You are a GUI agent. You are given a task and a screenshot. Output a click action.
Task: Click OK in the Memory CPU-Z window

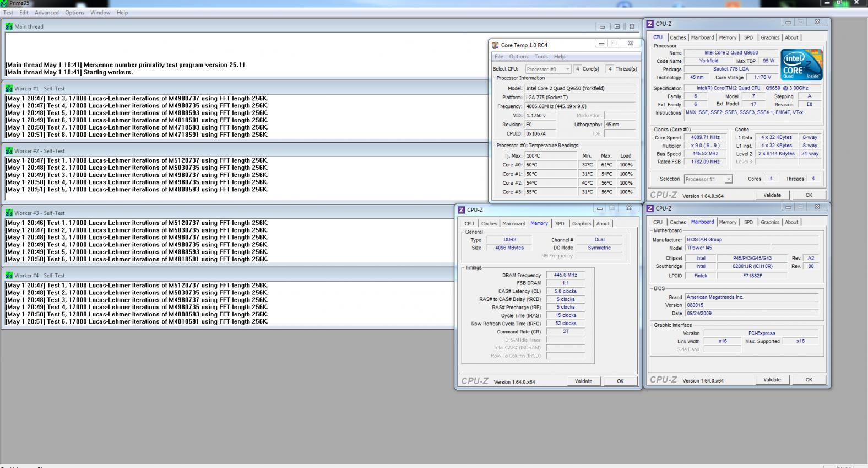point(620,381)
